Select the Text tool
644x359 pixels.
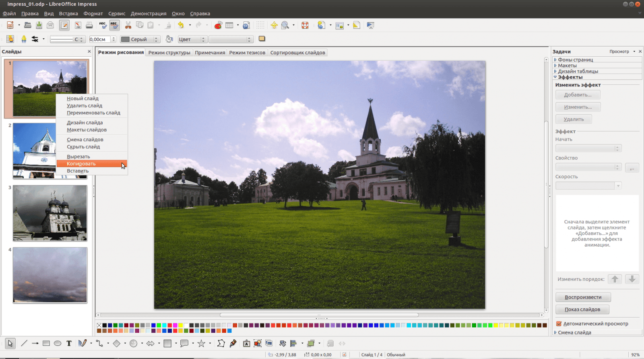69,343
